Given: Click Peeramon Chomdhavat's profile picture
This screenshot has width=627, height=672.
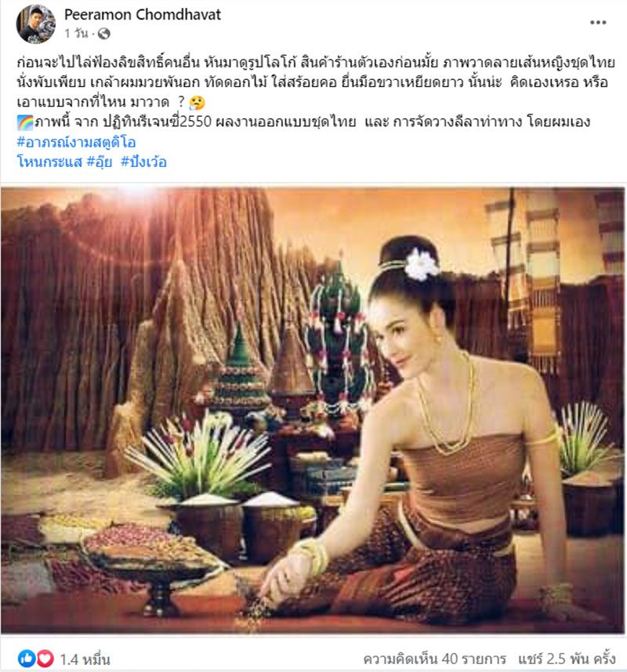Looking at the screenshot, I should (36, 24).
